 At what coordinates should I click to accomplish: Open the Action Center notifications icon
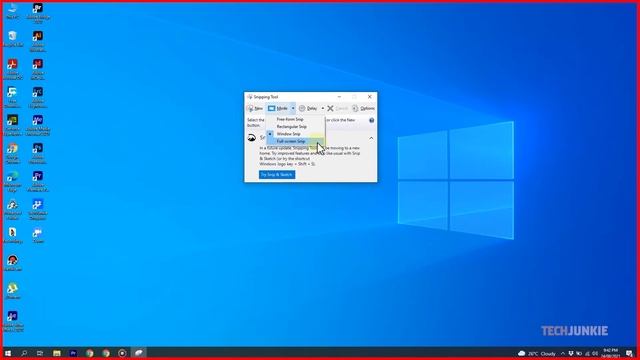click(629, 353)
